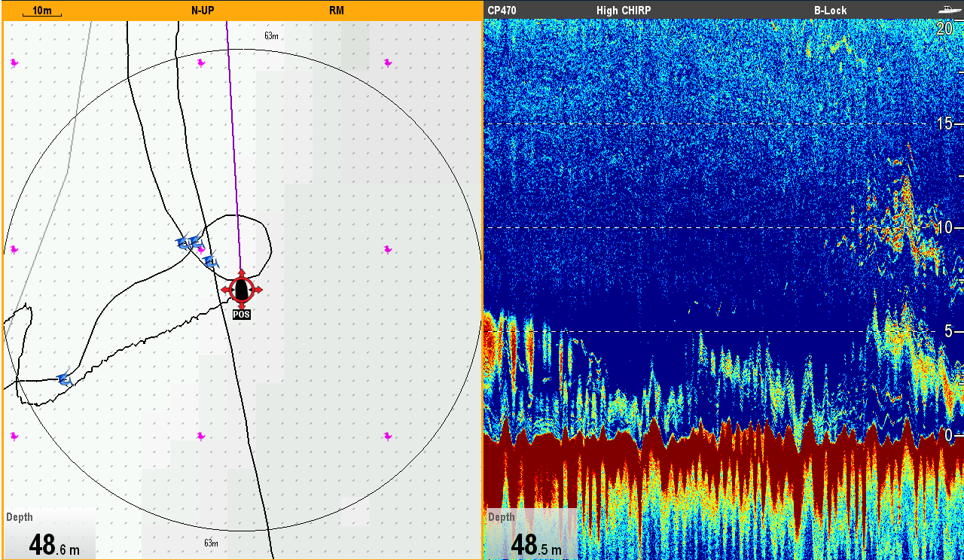964x560 pixels.
Task: Select the isolated marlin waypoint in lower-left chart
Action: click(x=64, y=379)
